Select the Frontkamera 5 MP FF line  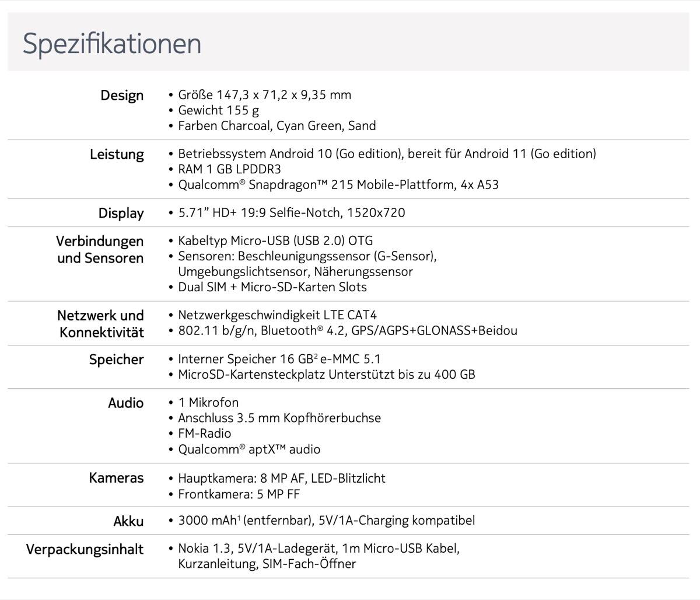pos(239,494)
